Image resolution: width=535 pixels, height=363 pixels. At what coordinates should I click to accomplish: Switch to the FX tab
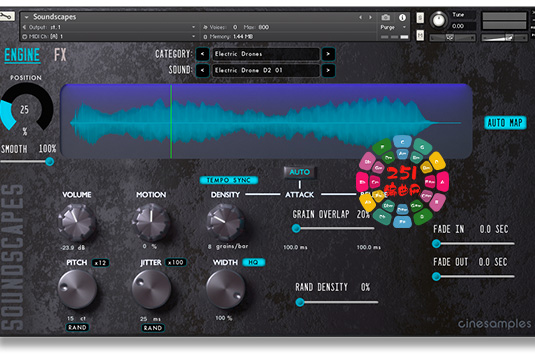click(60, 55)
